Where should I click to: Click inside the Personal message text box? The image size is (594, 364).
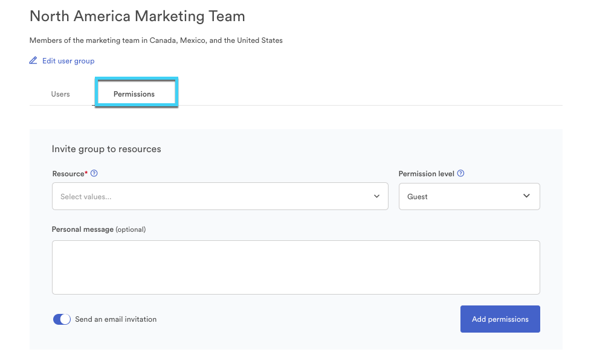tap(295, 267)
